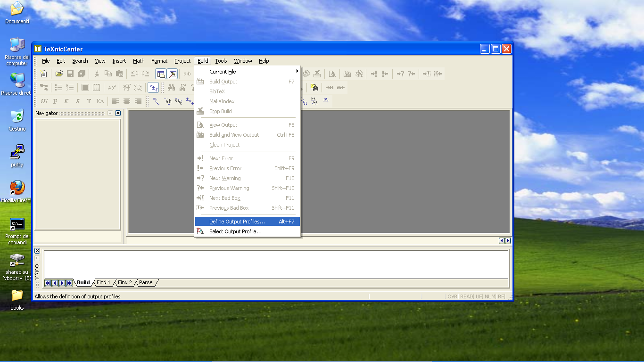
Task: Open the Project menu
Action: point(182,61)
